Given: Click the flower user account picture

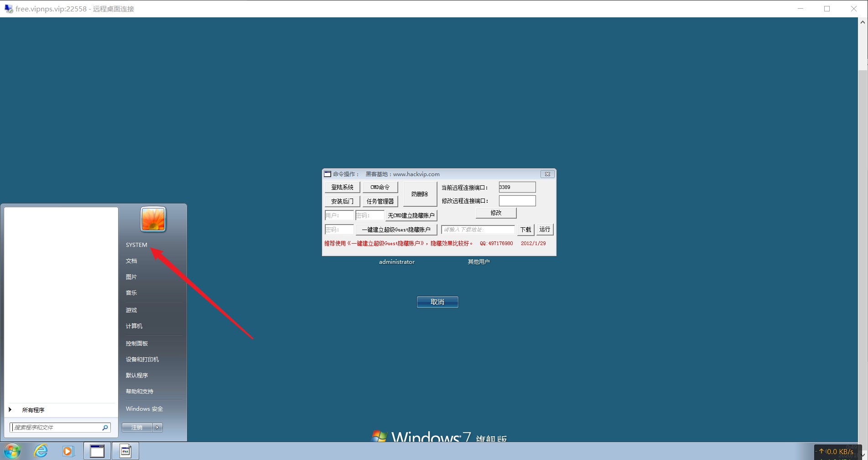Looking at the screenshot, I should click(153, 219).
